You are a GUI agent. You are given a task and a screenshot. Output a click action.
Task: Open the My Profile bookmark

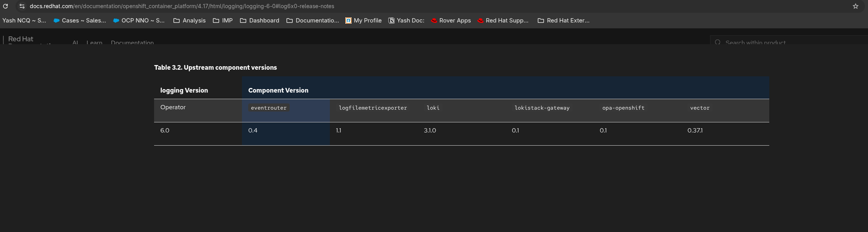click(364, 21)
